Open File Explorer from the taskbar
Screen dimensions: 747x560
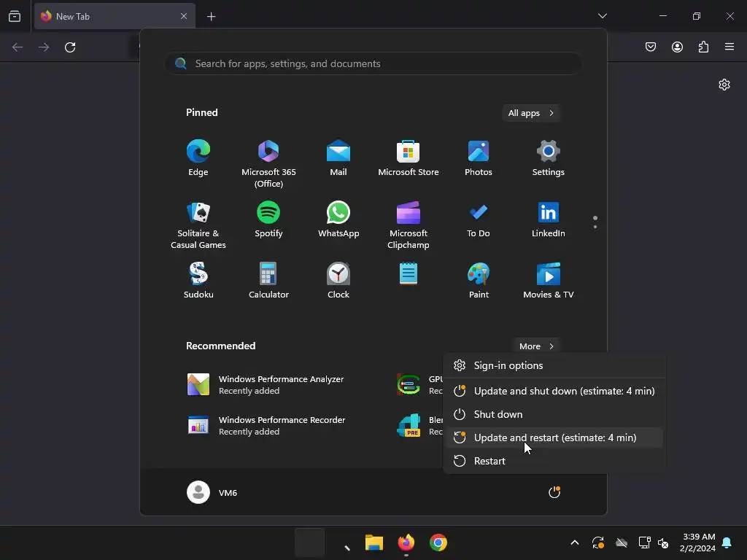(374, 542)
